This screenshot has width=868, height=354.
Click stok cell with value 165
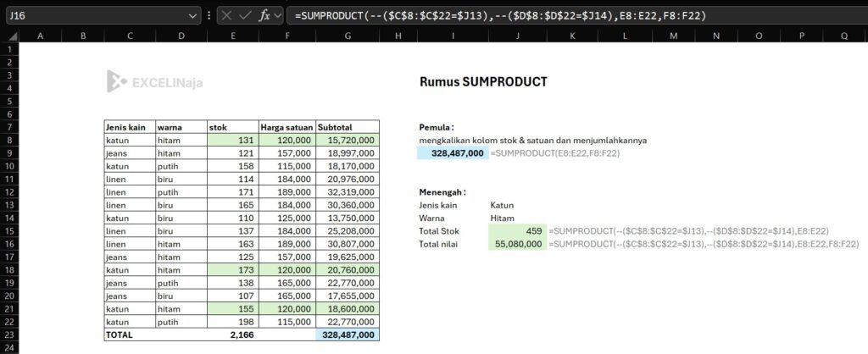pyautogui.click(x=232, y=205)
